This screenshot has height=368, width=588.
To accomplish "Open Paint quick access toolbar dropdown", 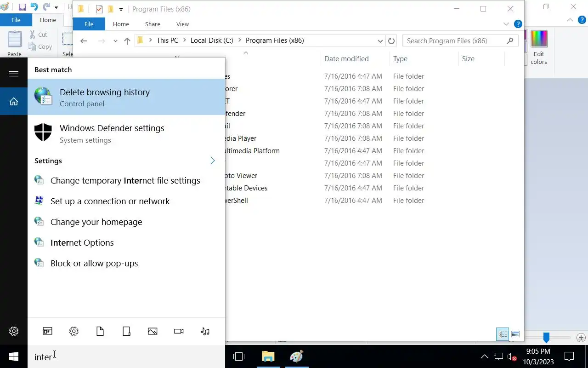I will 56,7.
